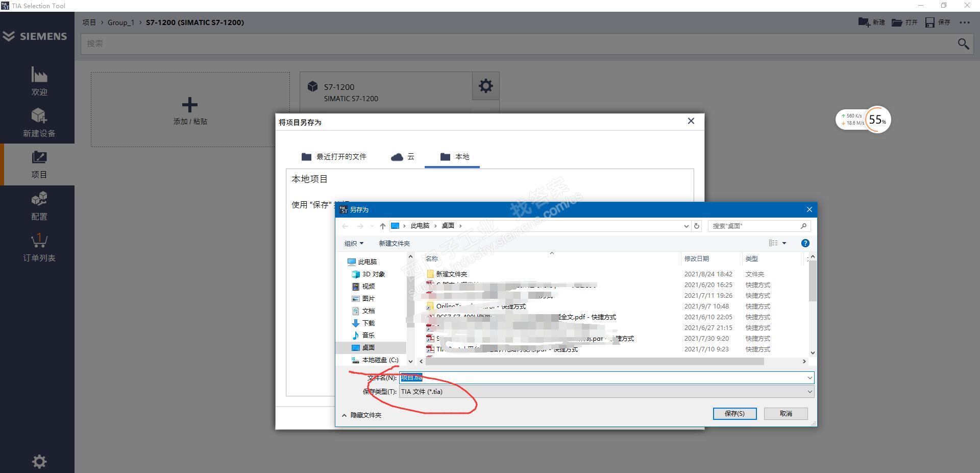The width and height of the screenshot is (980, 473).
Task: Click the search icon in 搜索"桌面" box
Action: [803, 226]
